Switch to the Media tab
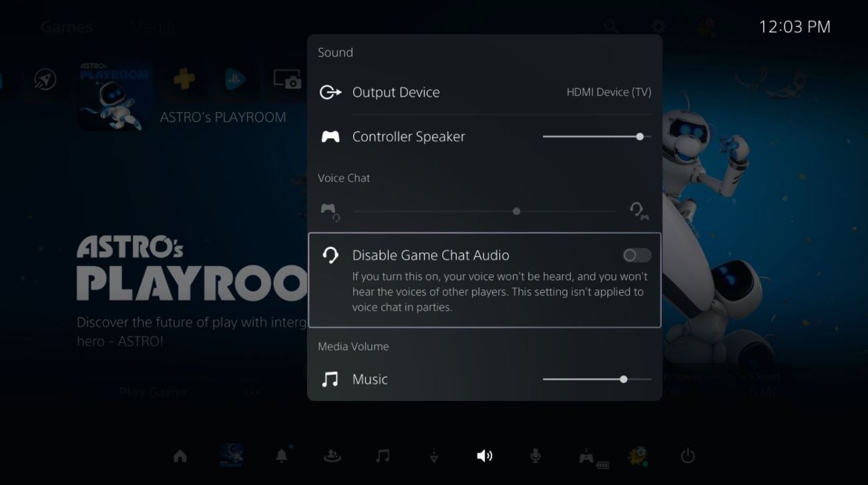868x485 pixels. 152,27
